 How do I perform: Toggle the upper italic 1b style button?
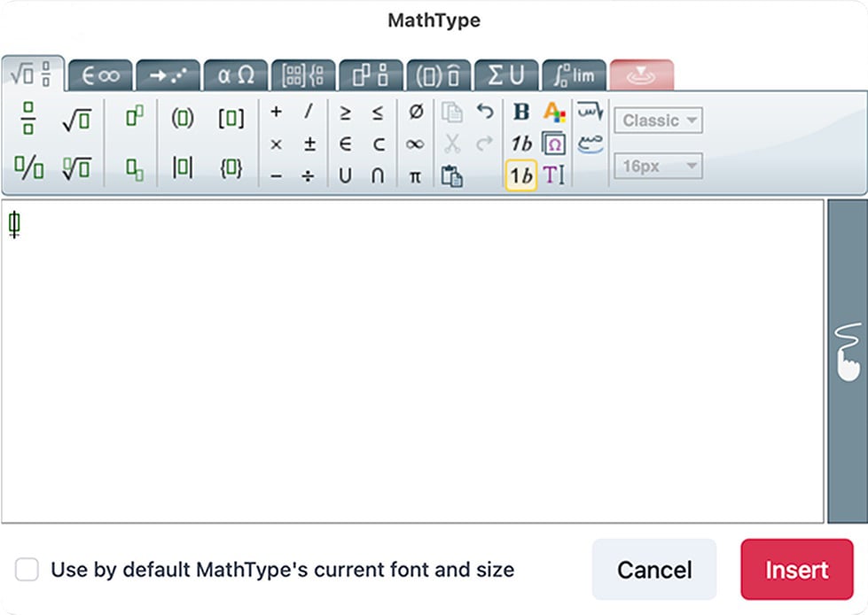521,144
